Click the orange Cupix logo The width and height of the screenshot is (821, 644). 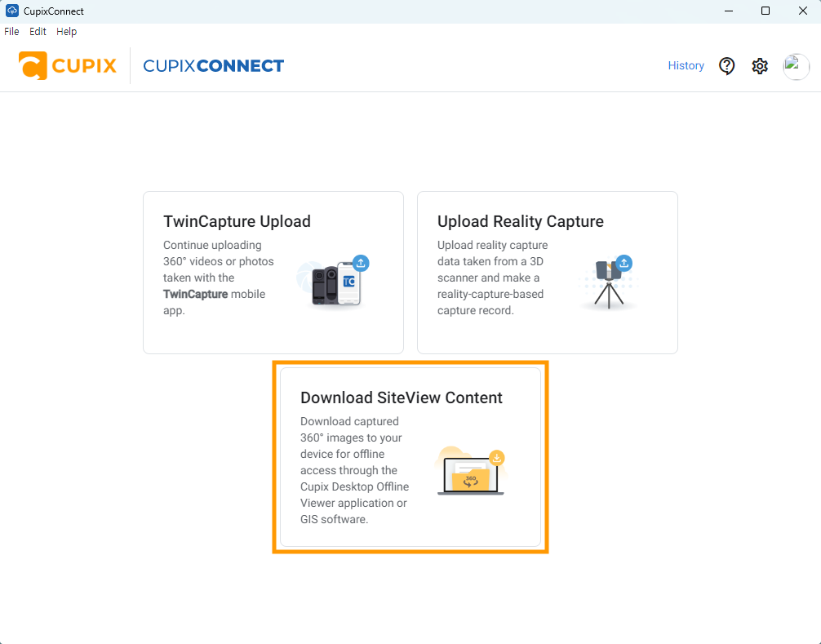(x=68, y=65)
